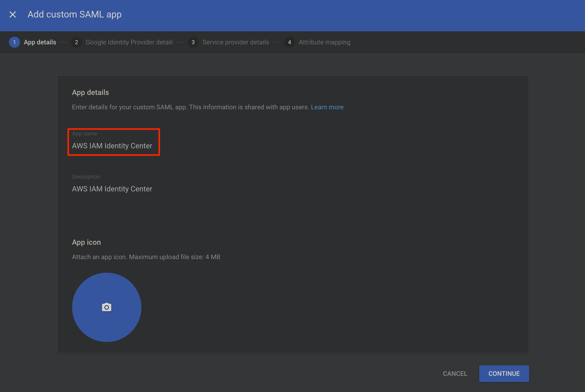Click the CONTINUE button
Viewport: 585px width, 392px height.
[x=504, y=374]
